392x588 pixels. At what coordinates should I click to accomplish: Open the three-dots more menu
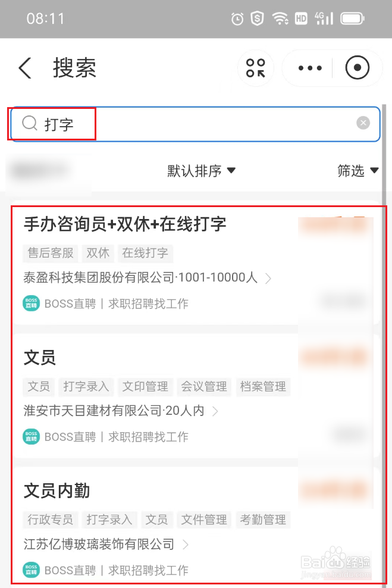pos(310,68)
